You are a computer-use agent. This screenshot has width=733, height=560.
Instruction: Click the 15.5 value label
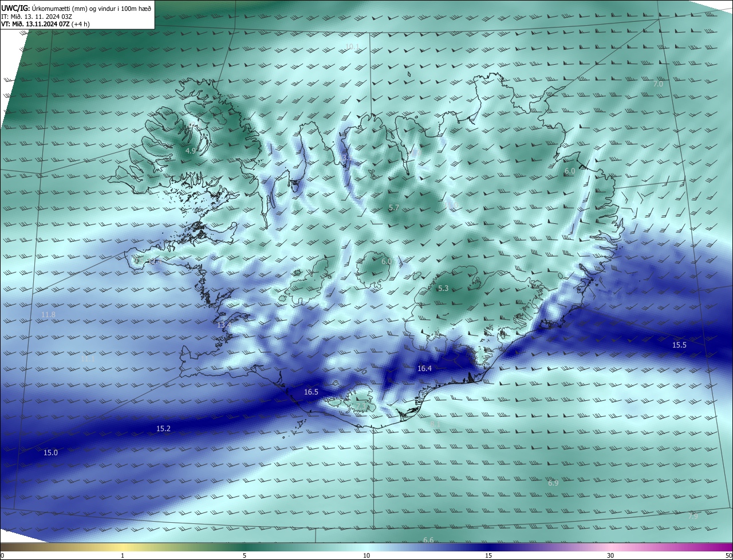click(679, 345)
